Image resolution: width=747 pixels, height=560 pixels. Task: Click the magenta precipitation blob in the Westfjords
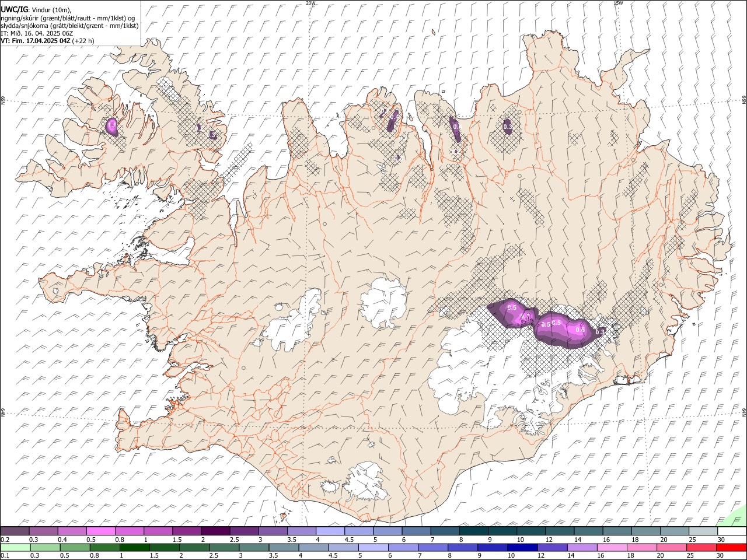coord(111,125)
